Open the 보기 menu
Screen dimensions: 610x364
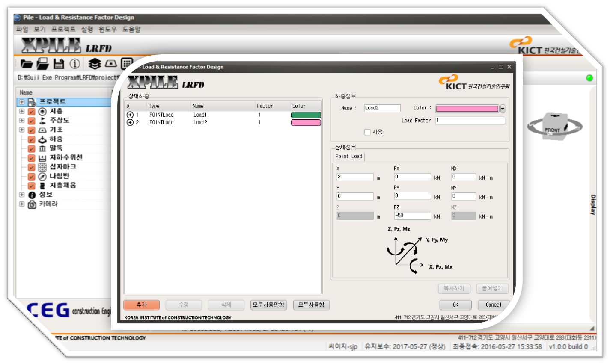click(x=40, y=29)
